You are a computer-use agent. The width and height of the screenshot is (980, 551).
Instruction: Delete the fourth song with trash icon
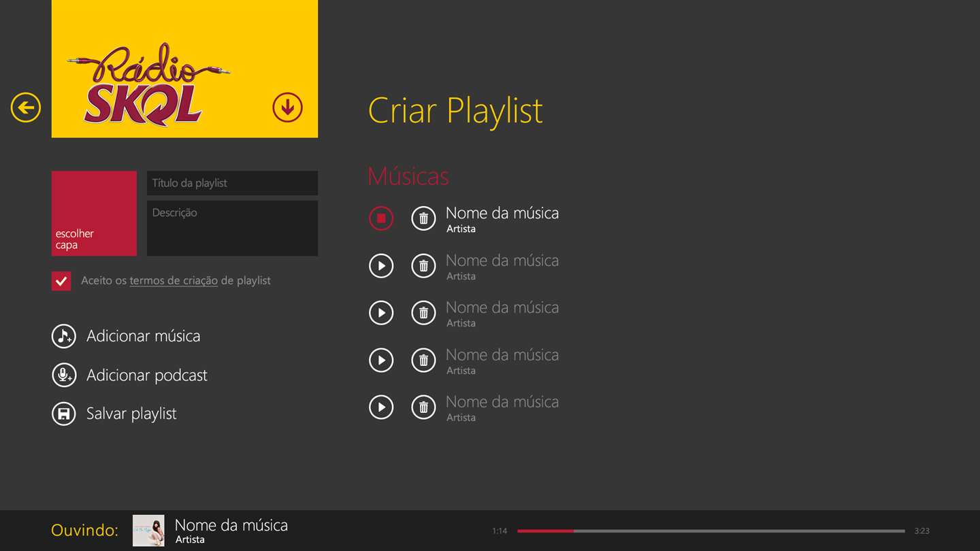423,361
